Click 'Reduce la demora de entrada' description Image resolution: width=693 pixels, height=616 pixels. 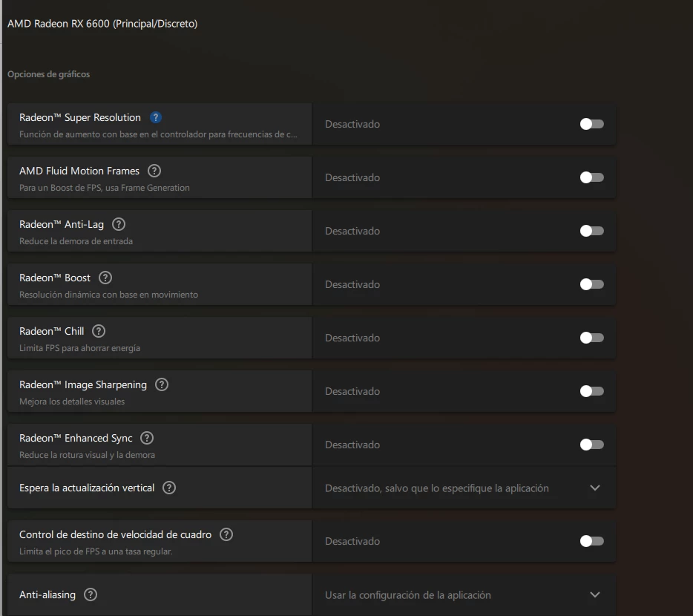coord(76,241)
